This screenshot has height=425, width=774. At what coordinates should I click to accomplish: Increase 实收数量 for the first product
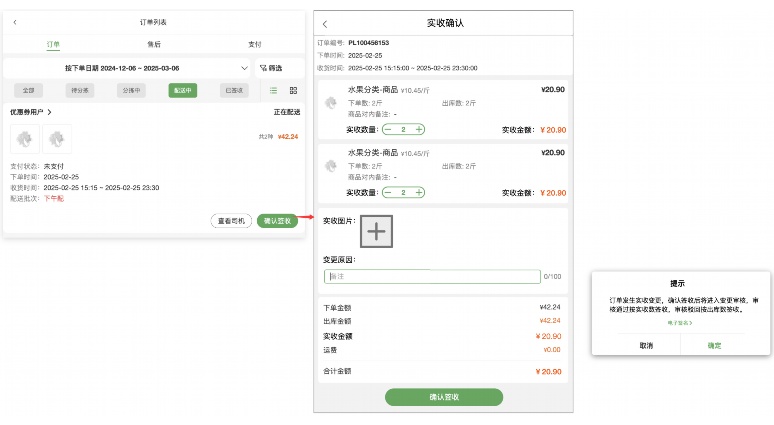[419, 129]
